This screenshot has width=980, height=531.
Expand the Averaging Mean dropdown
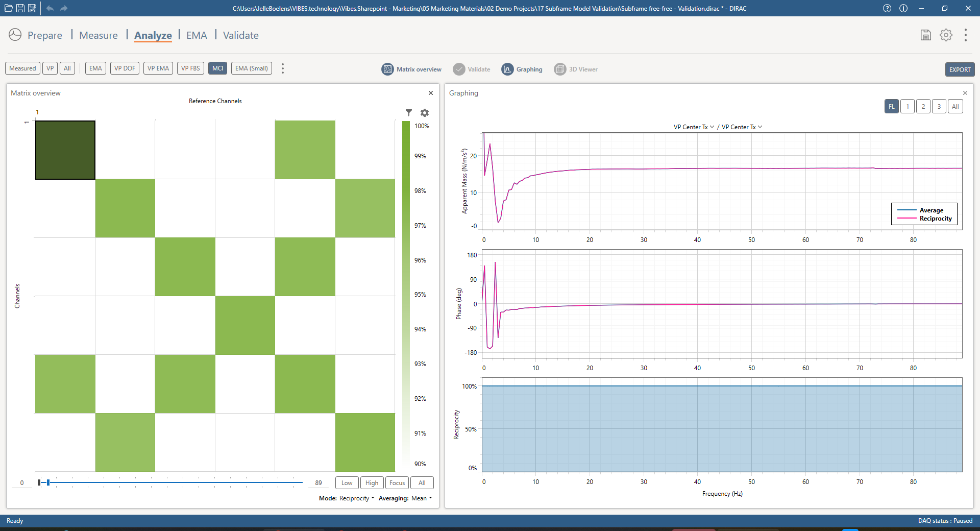click(x=421, y=498)
